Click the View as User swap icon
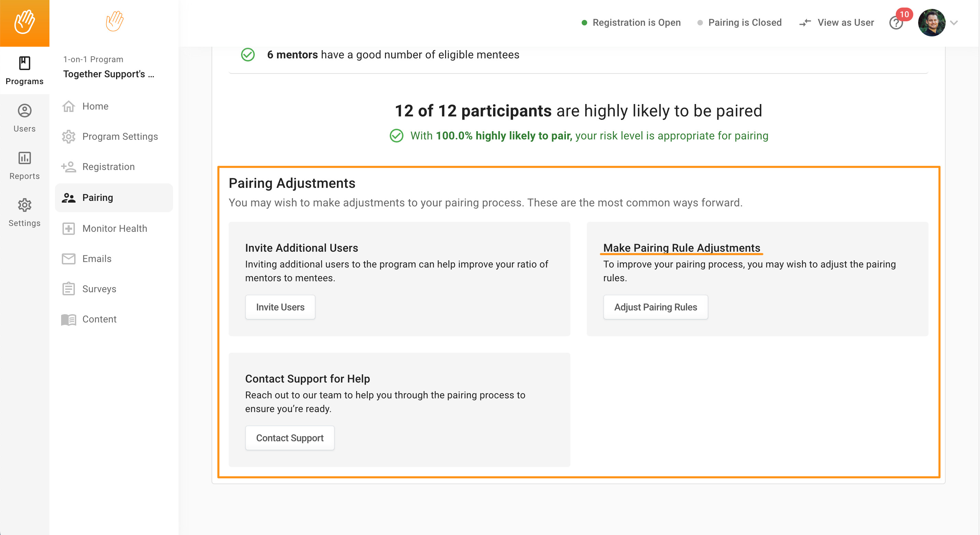Viewport: 980px width, 535px height. point(805,23)
